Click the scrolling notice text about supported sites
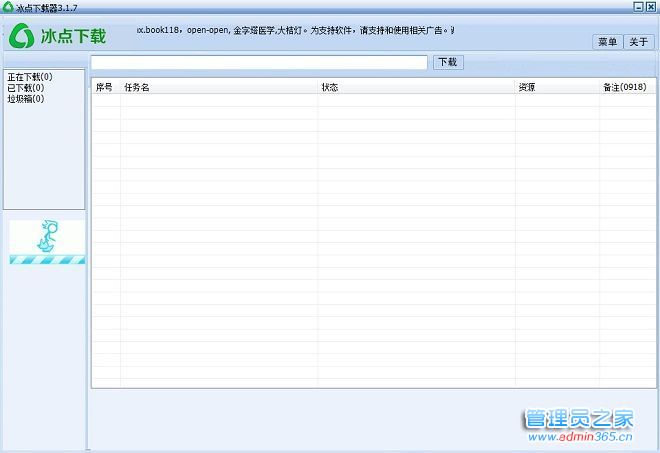 click(x=295, y=30)
